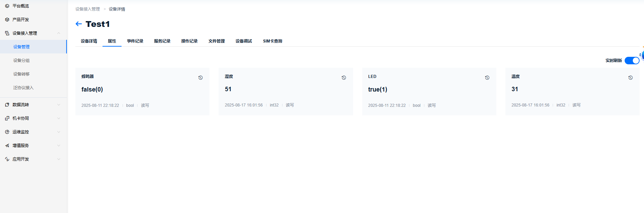Open history for the 蜂鸣器 property
The width and height of the screenshot is (644, 213).
pyautogui.click(x=200, y=78)
